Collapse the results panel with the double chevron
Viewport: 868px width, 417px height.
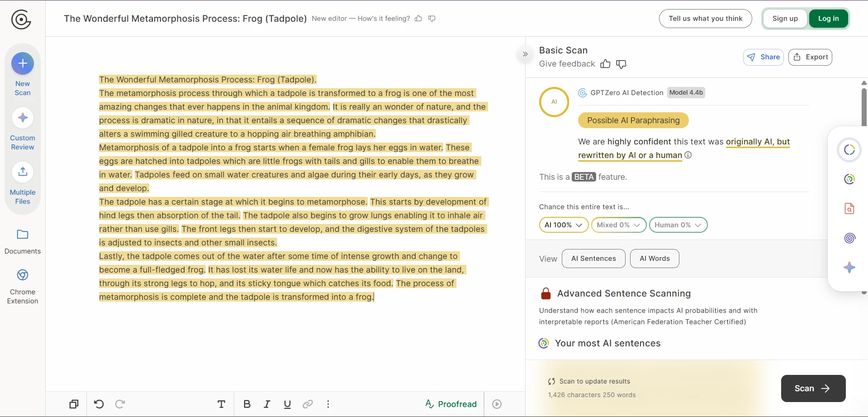tap(525, 54)
